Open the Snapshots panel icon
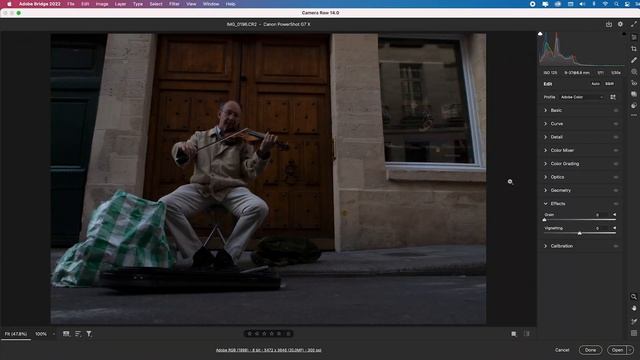This screenshot has height=360, width=640. [633, 94]
